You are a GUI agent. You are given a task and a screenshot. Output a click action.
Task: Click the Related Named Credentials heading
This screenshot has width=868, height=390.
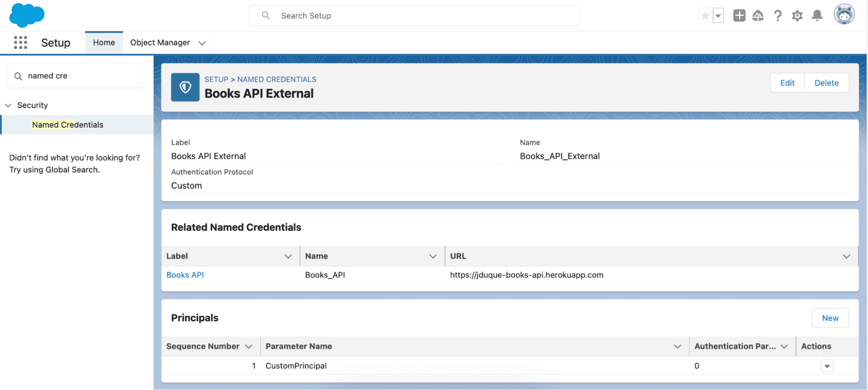click(236, 228)
